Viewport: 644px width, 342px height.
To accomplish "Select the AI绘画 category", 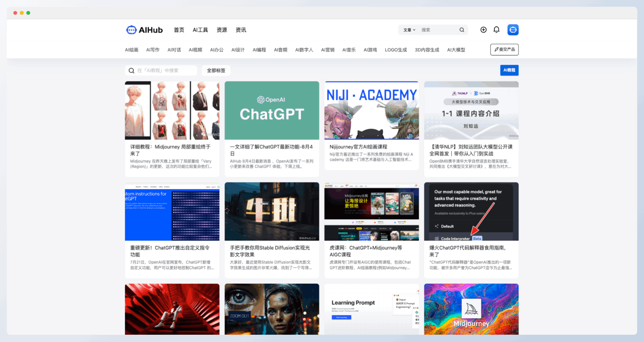I will 132,50.
